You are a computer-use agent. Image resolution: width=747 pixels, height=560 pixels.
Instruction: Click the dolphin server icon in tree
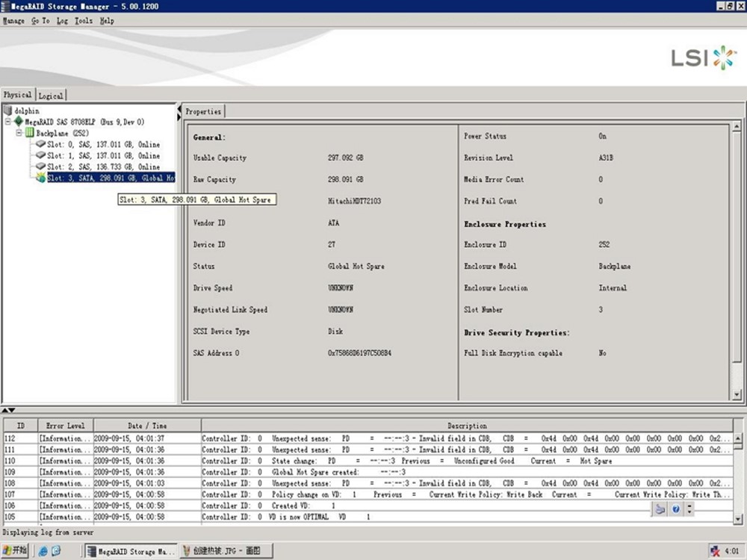8,111
